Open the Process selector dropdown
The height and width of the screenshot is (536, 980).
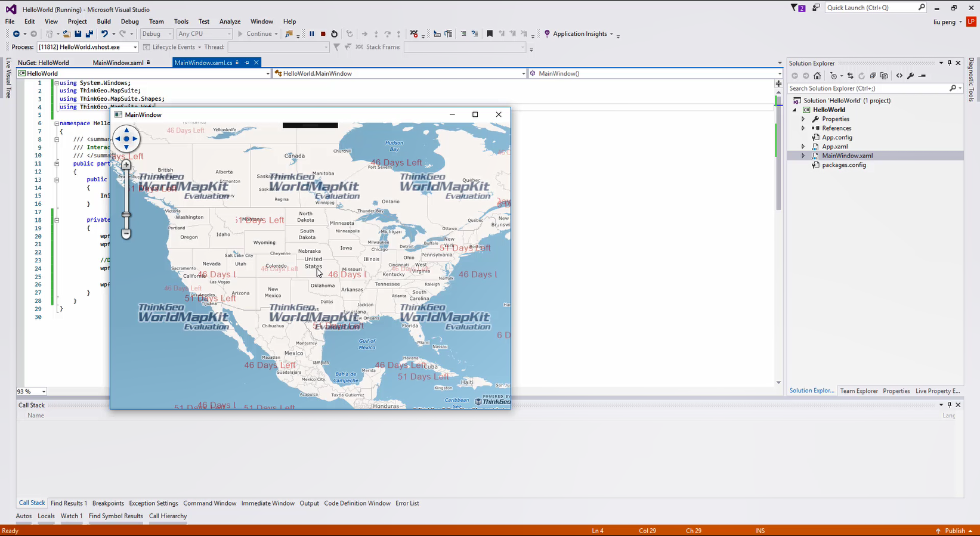pyautogui.click(x=135, y=47)
